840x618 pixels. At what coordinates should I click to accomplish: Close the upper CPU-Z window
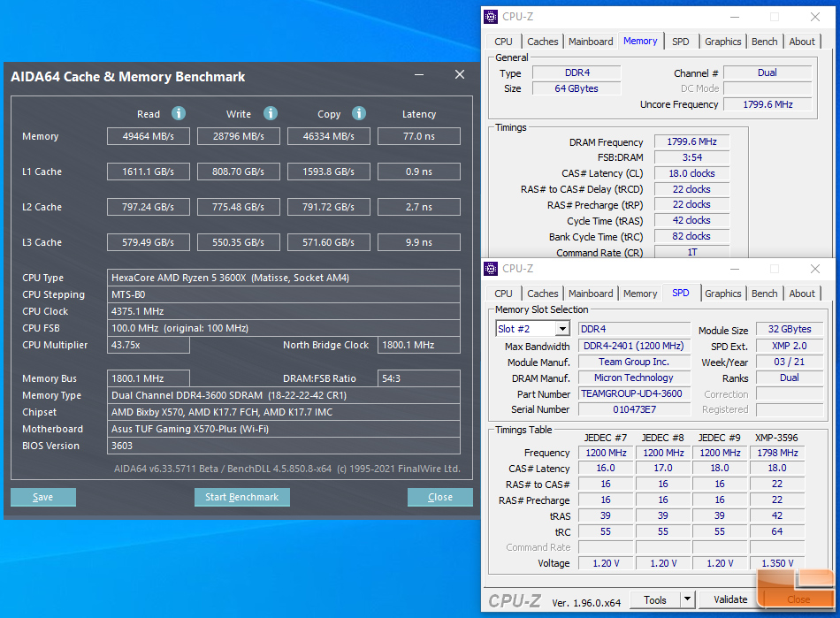(x=815, y=17)
